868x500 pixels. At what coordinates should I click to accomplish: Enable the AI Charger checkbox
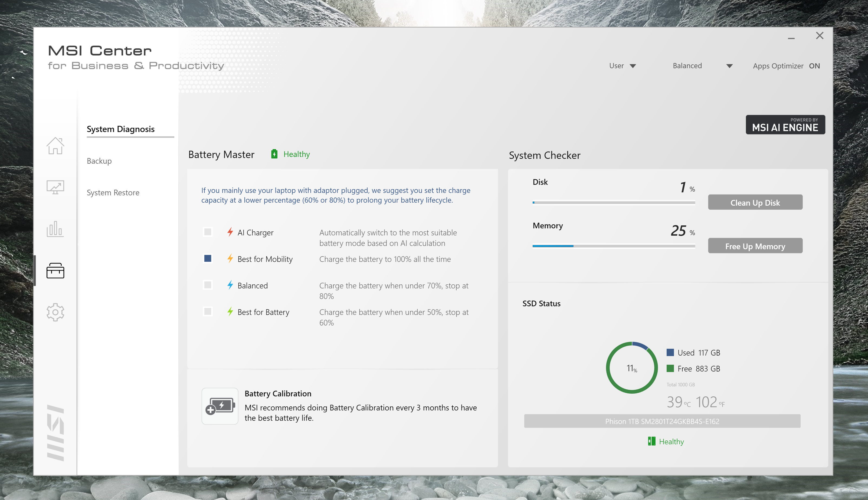point(208,232)
